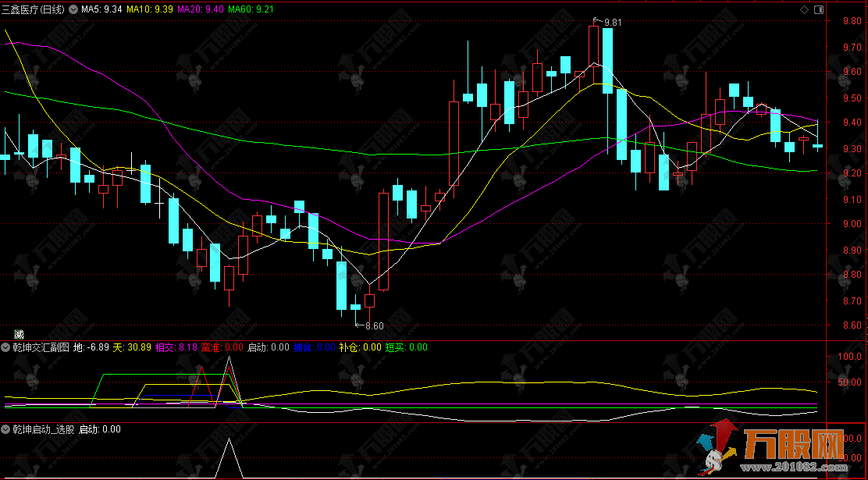The height and width of the screenshot is (480, 868).
Task: Select the MA10 yellow moving average label
Action: pyautogui.click(x=150, y=9)
